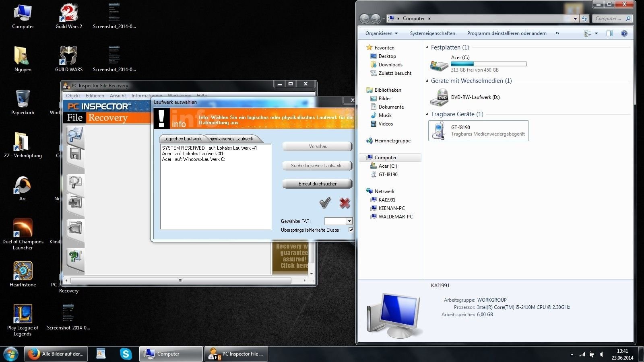Image resolution: width=644 pixels, height=362 pixels.
Task: Click the refresh icon beside Explorer address bar
Action: coord(584,19)
